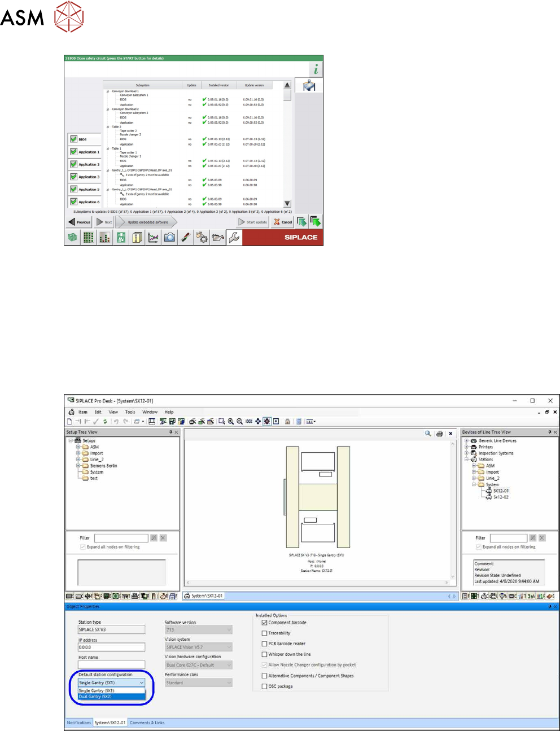Click the green refresh icon in toolbar

pos(105,421)
